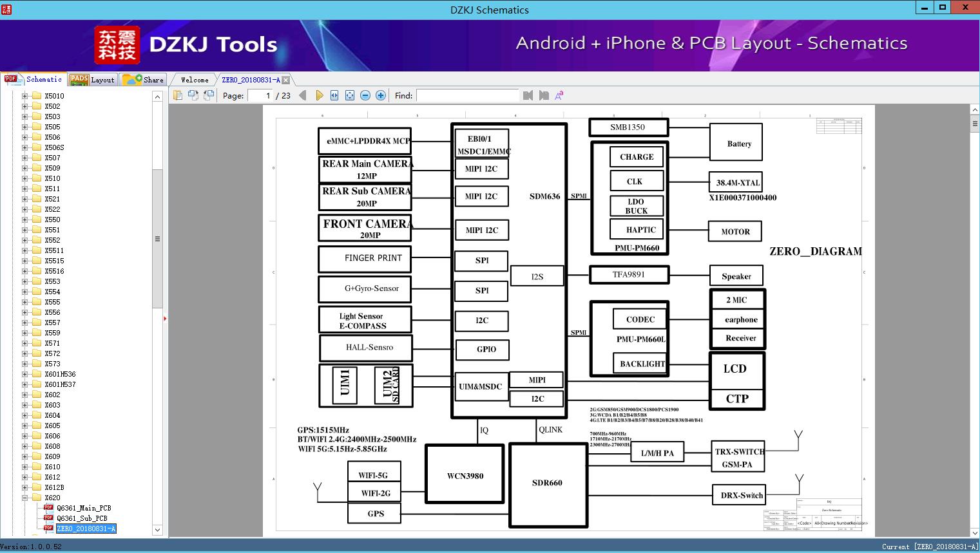Click the X5010 folder icon
This screenshot has width=980, height=553.
coord(37,96)
